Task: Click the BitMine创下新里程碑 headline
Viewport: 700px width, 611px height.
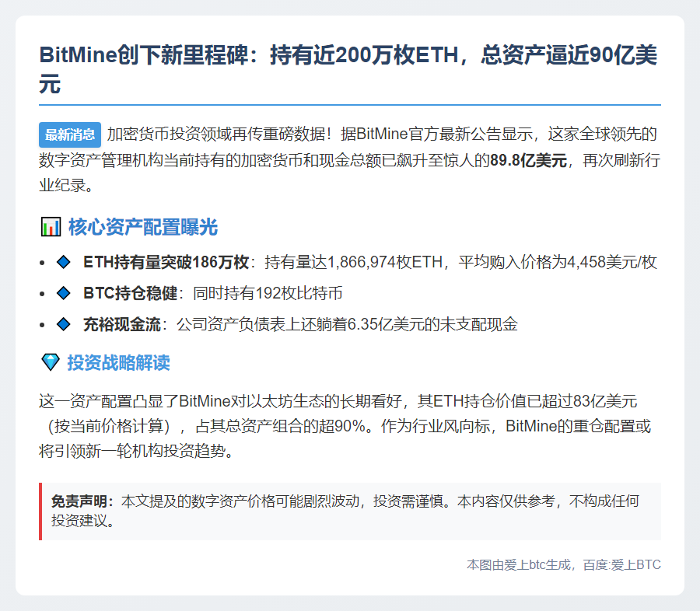Action: coord(348,68)
